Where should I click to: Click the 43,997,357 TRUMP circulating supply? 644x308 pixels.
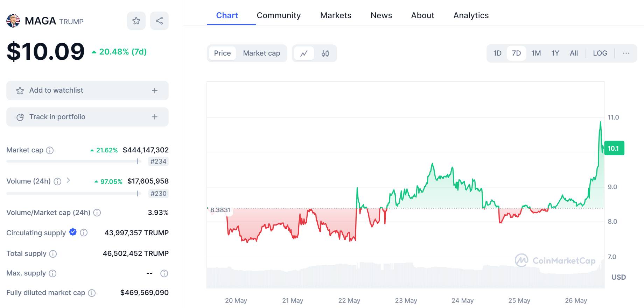tap(136, 233)
